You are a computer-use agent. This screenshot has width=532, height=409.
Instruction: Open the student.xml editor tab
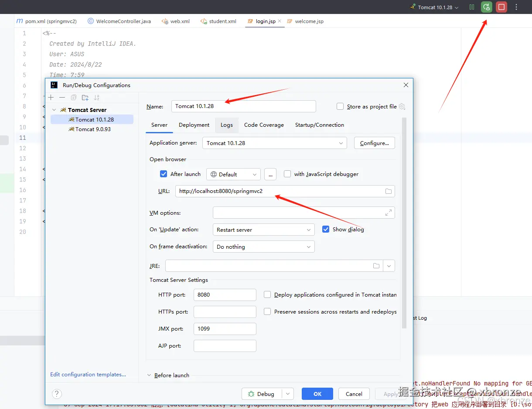(x=218, y=21)
